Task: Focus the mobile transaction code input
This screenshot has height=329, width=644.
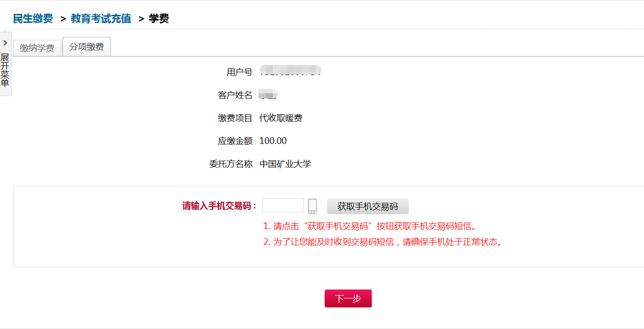Action: [x=283, y=205]
